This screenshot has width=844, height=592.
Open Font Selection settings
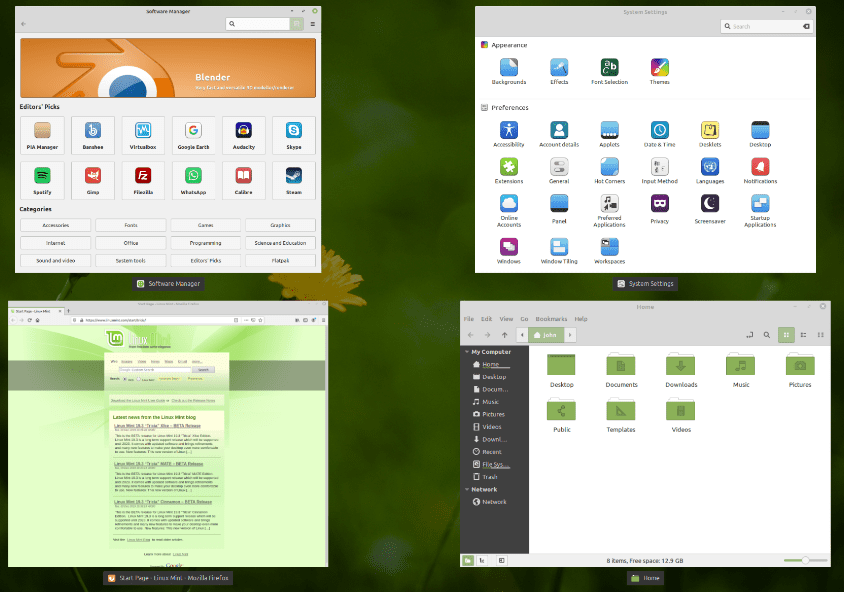(609, 72)
